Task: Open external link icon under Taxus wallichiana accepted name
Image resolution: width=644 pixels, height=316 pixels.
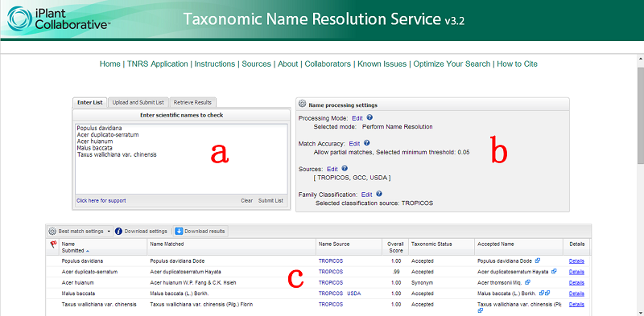Action: 480,311
